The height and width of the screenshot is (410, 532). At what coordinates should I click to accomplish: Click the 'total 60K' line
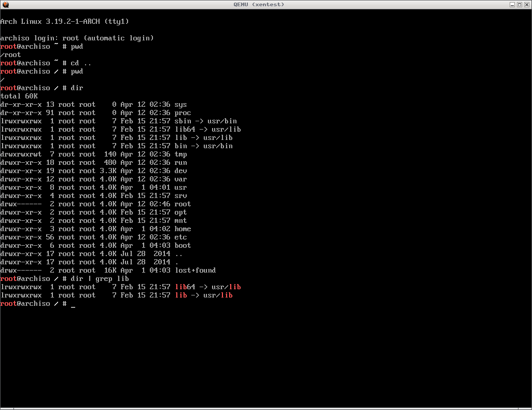click(19, 96)
